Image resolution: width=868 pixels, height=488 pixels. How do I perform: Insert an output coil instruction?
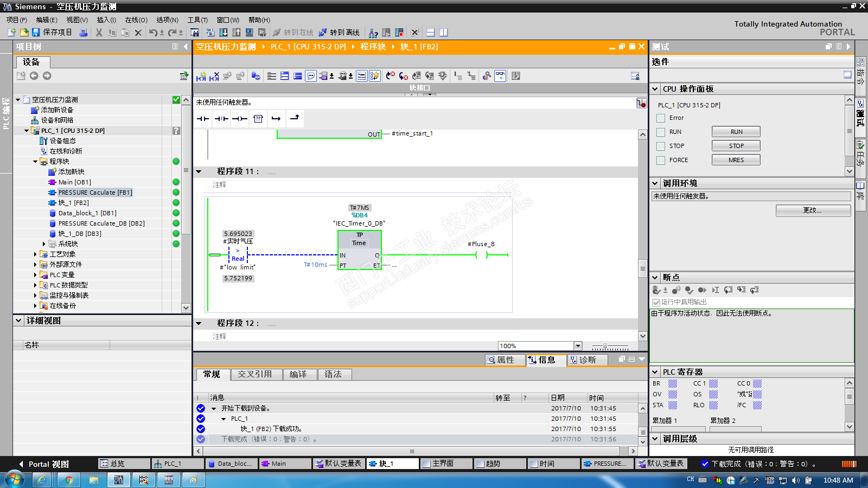(240, 118)
